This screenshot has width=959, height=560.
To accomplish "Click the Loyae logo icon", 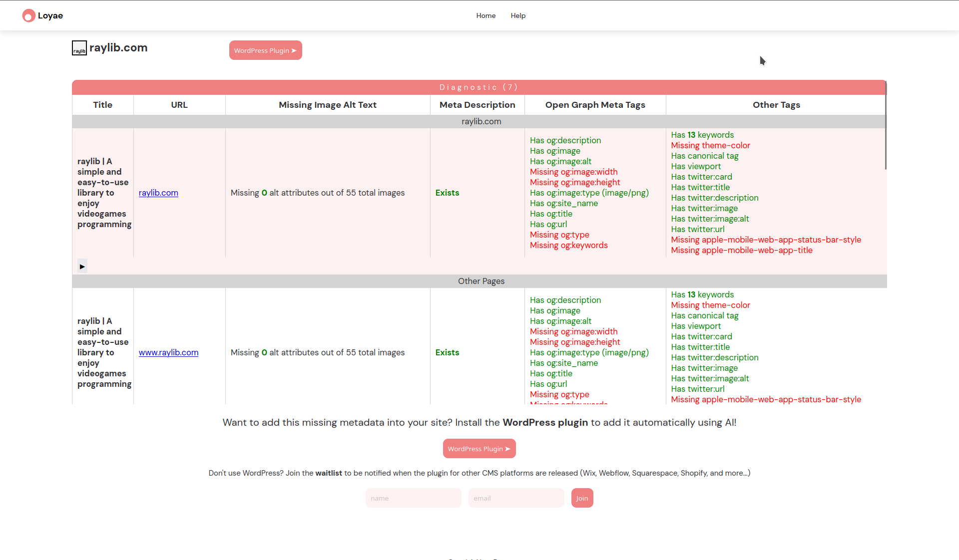I will (x=28, y=16).
